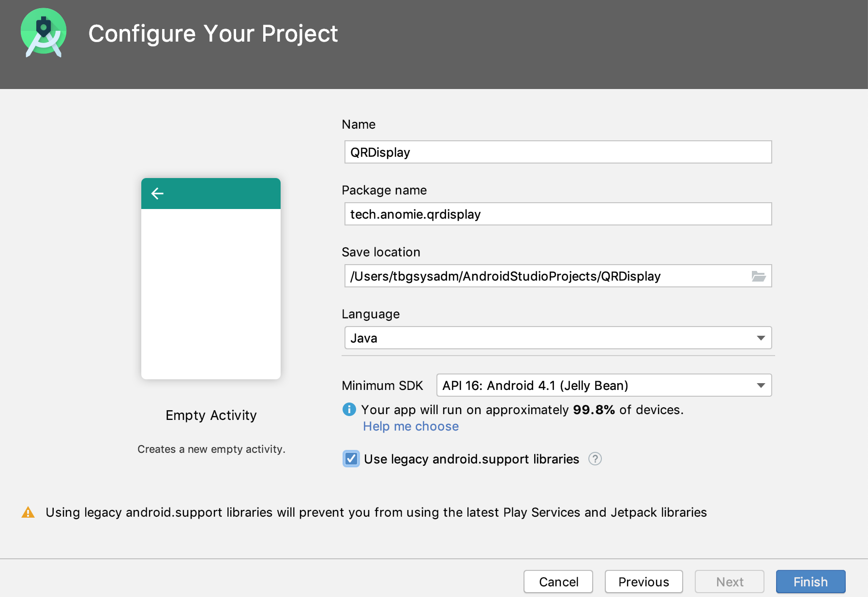Open the Language dropdown showing Java
Image resolution: width=868 pixels, height=597 pixels.
point(558,338)
